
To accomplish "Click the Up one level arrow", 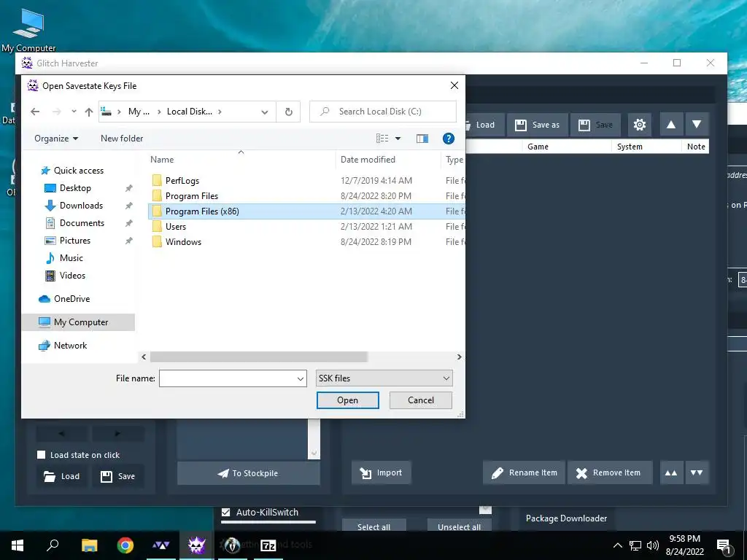I will click(88, 112).
